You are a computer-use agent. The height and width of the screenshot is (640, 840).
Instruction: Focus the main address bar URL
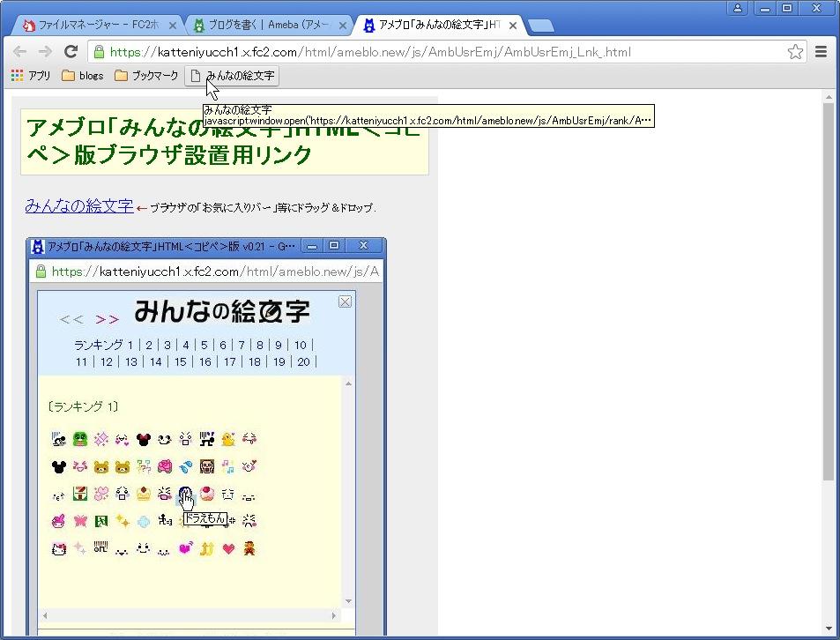tap(369, 52)
